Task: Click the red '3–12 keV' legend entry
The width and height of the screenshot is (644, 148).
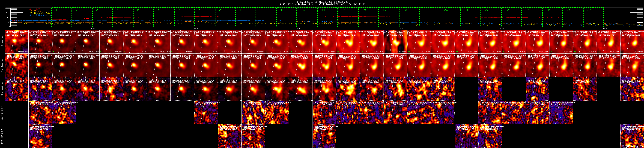Action: point(35,9)
